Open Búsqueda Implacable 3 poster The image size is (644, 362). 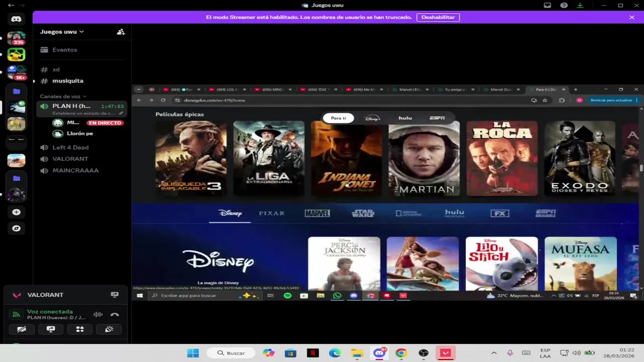[191, 158]
